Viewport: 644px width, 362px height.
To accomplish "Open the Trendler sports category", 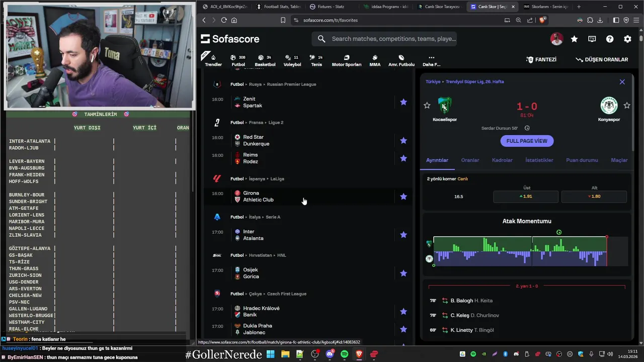I will (x=213, y=60).
